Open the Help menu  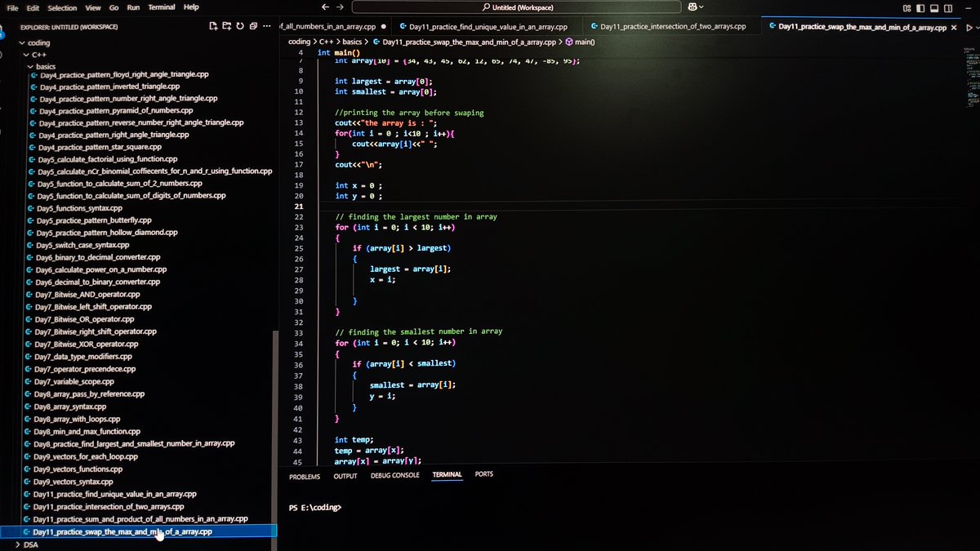tap(190, 7)
